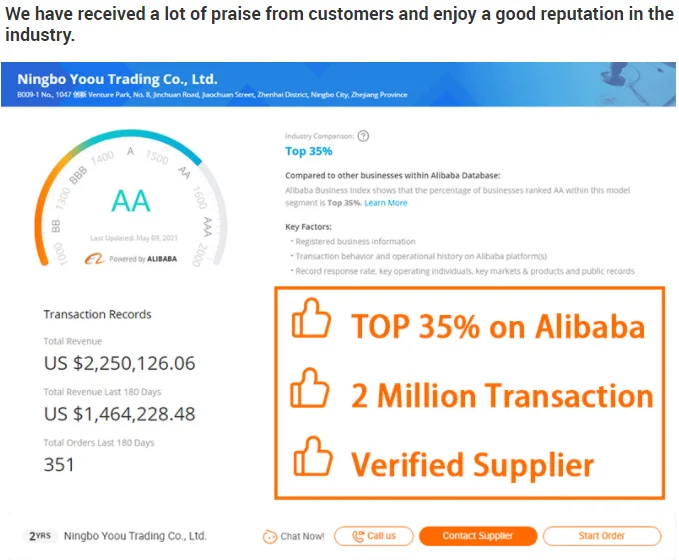The width and height of the screenshot is (679, 560).
Task: Click the Industry Comparison help question icon
Action: click(x=363, y=136)
